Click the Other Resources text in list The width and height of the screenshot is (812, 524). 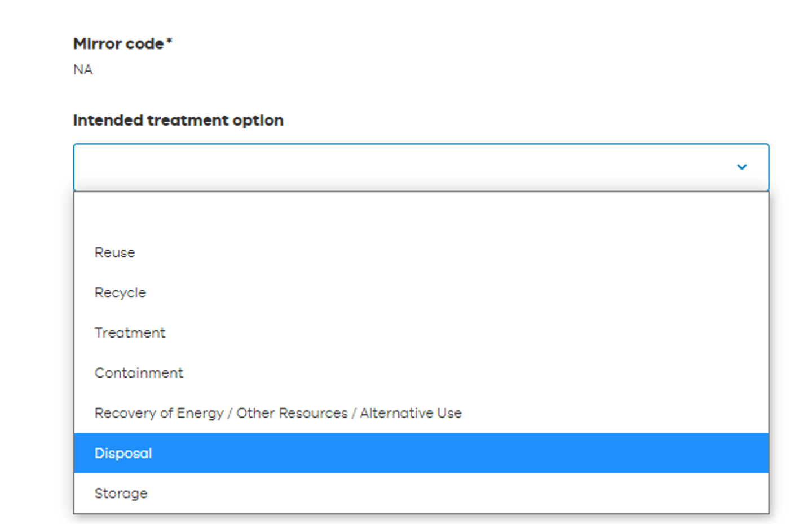click(292, 414)
